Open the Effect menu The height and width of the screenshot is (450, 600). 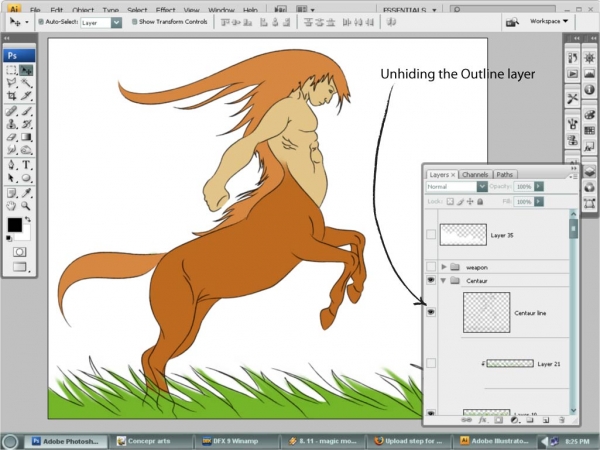coord(166,10)
